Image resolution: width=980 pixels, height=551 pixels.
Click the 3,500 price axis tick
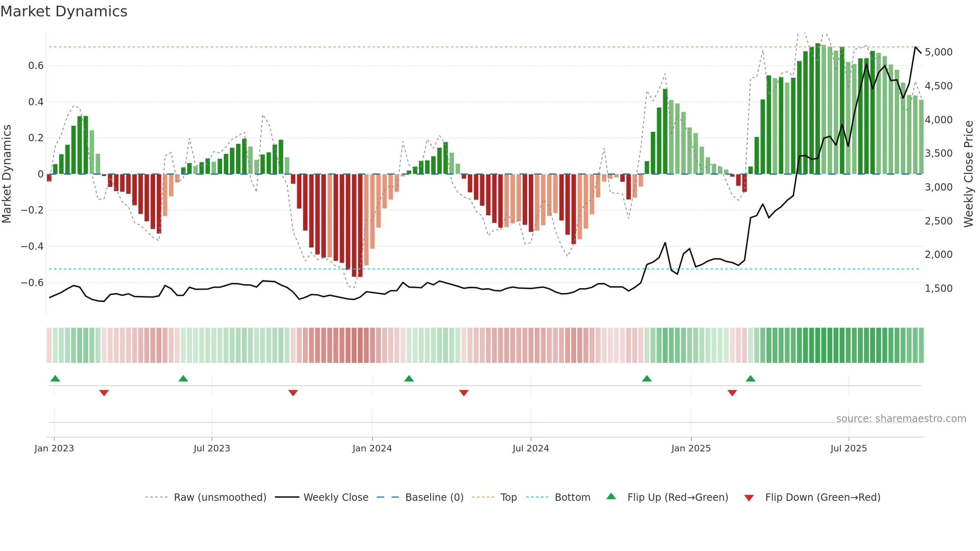(x=939, y=153)
